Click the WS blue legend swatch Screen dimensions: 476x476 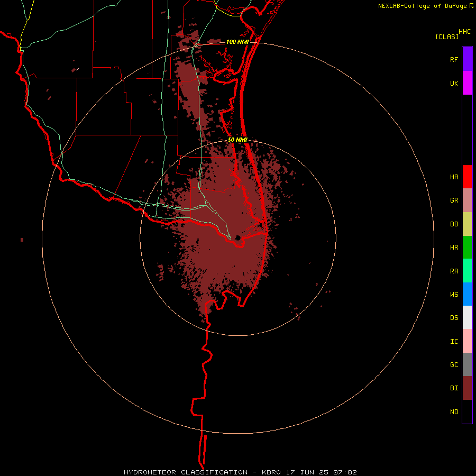coord(467,294)
